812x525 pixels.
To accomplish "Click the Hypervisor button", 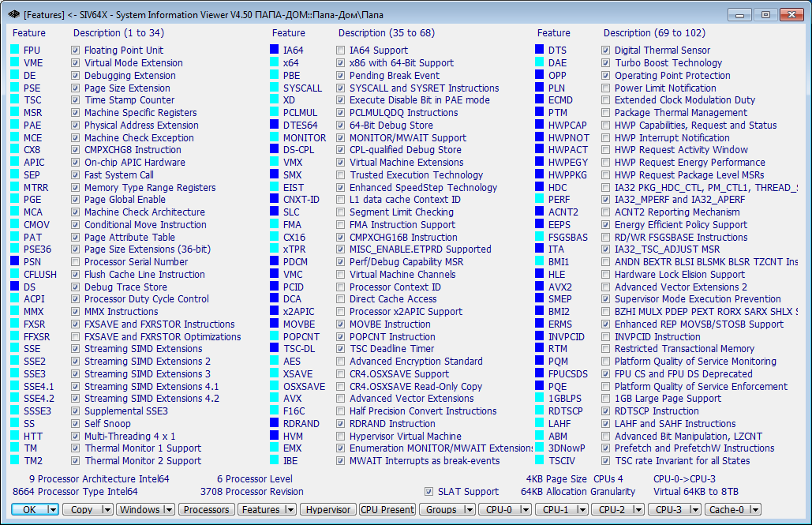I will pyautogui.click(x=327, y=509).
